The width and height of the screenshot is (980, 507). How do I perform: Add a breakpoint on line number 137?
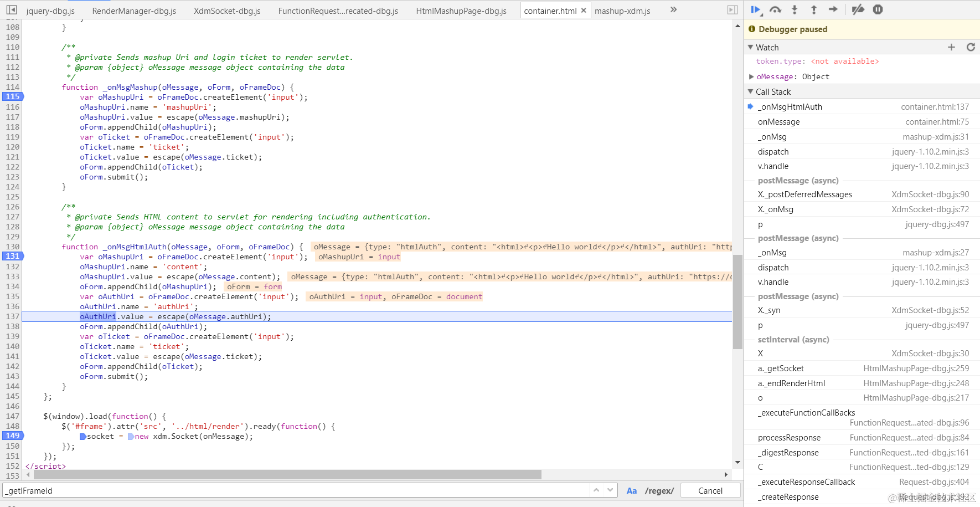(x=12, y=316)
